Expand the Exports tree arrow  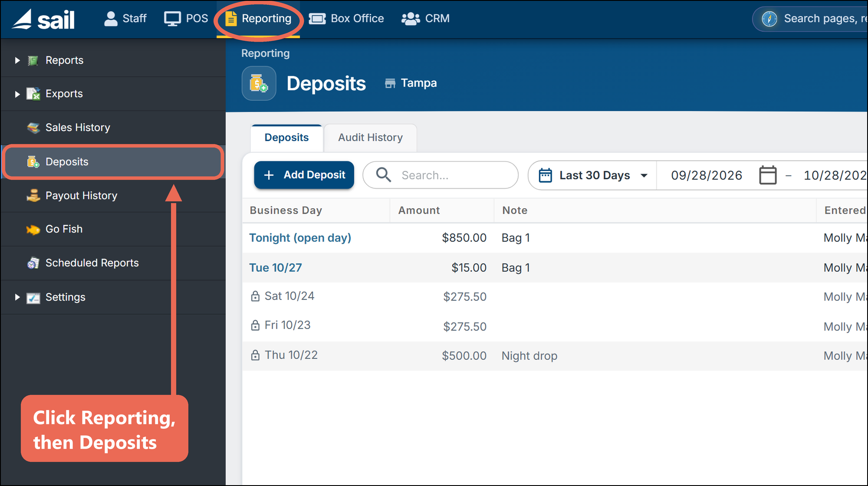(17, 94)
